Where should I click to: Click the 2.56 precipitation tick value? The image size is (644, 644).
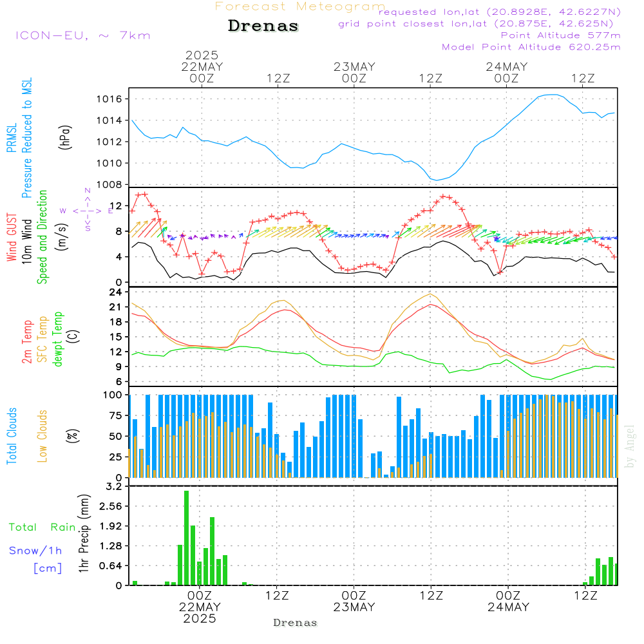coord(111,506)
